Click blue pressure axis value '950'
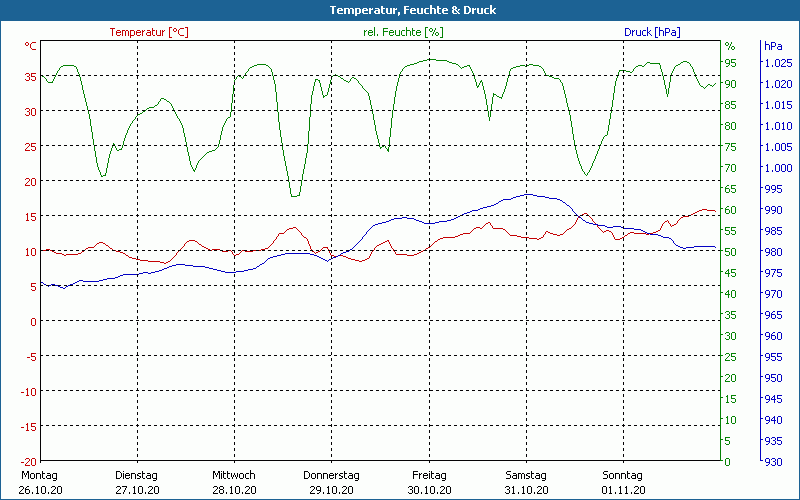Viewport: 800px width, 500px height. 773,378
